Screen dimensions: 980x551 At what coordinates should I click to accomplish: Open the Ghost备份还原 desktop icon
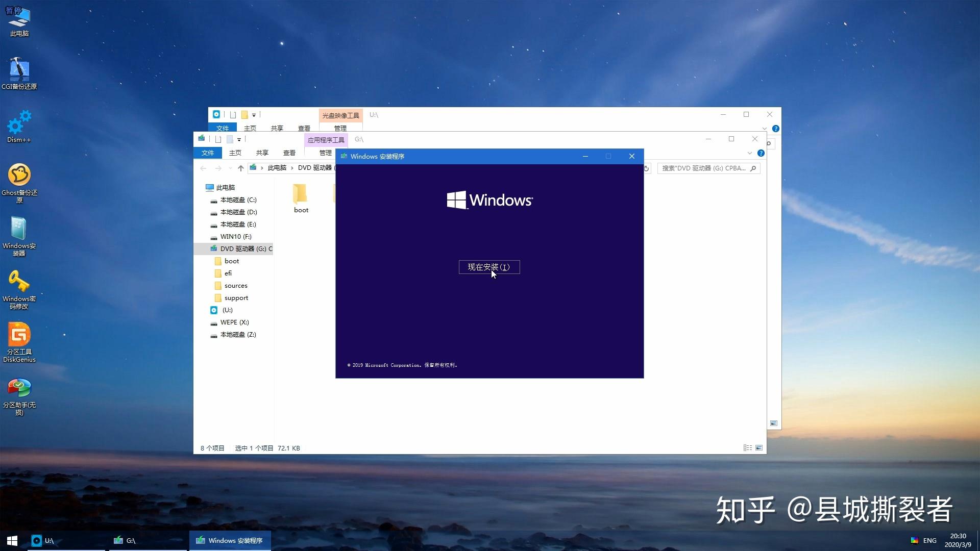(x=19, y=183)
